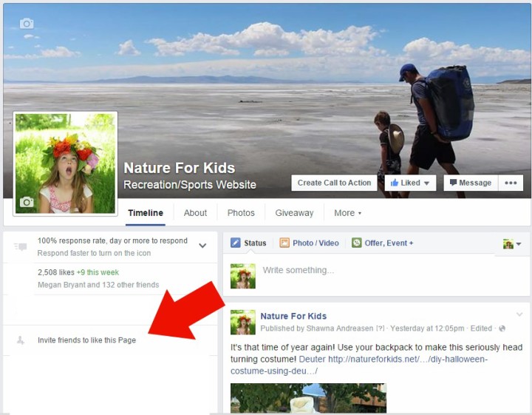Open the natureforkids.net halloween costume link

pos(359,365)
